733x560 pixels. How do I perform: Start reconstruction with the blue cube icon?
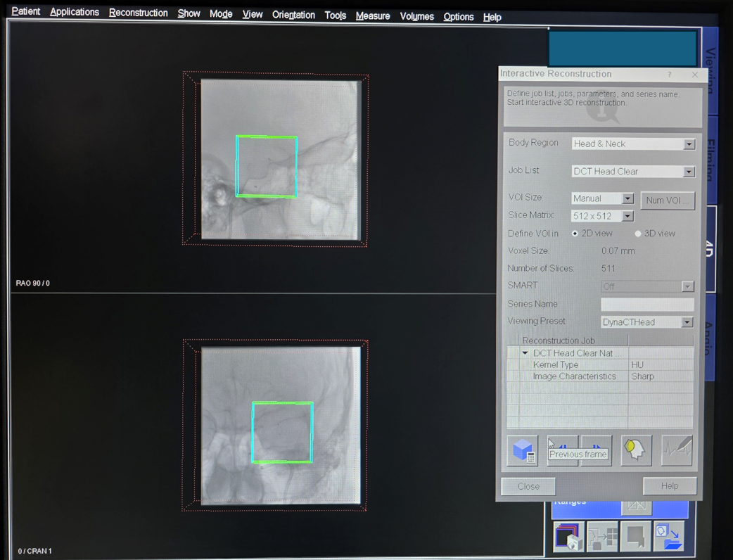tap(522, 450)
